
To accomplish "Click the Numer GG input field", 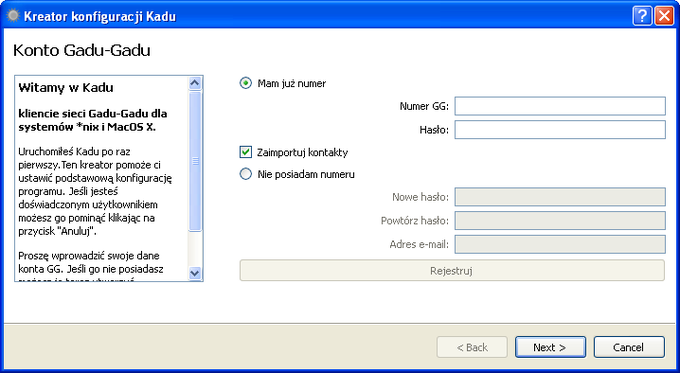I will tap(560, 106).
